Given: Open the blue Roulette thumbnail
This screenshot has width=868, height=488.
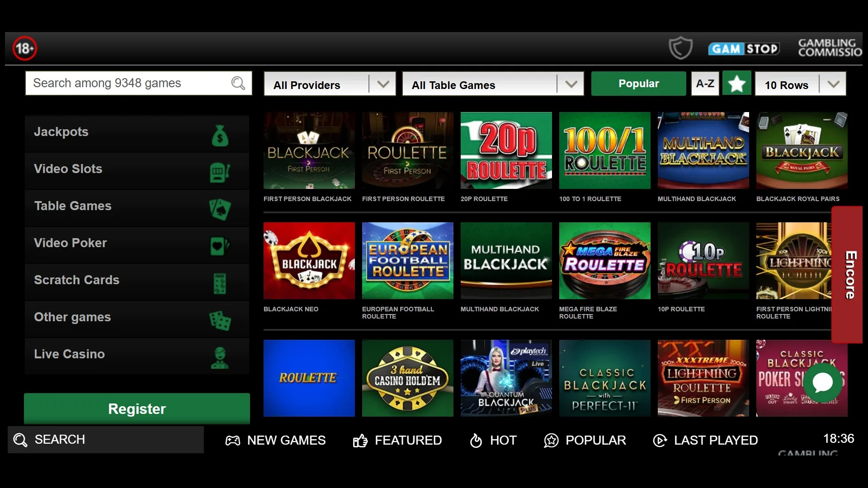Looking at the screenshot, I should (x=309, y=378).
